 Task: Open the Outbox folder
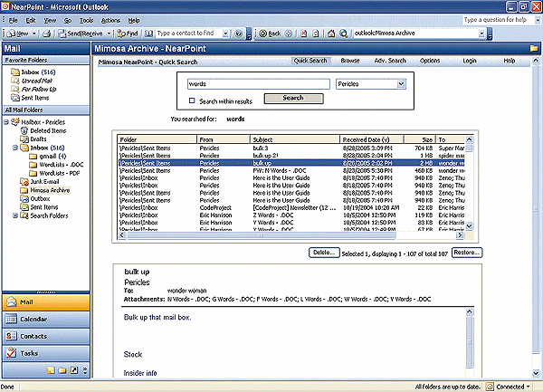coord(40,198)
